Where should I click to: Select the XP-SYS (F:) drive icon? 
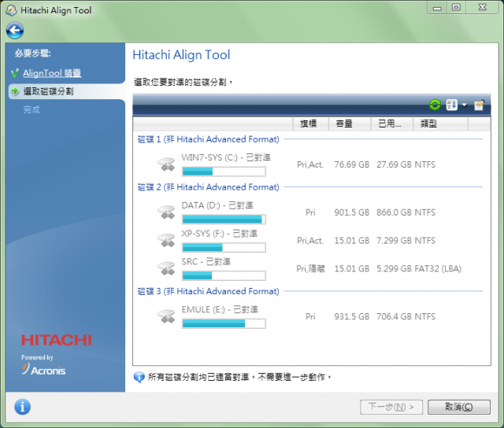[x=166, y=240]
